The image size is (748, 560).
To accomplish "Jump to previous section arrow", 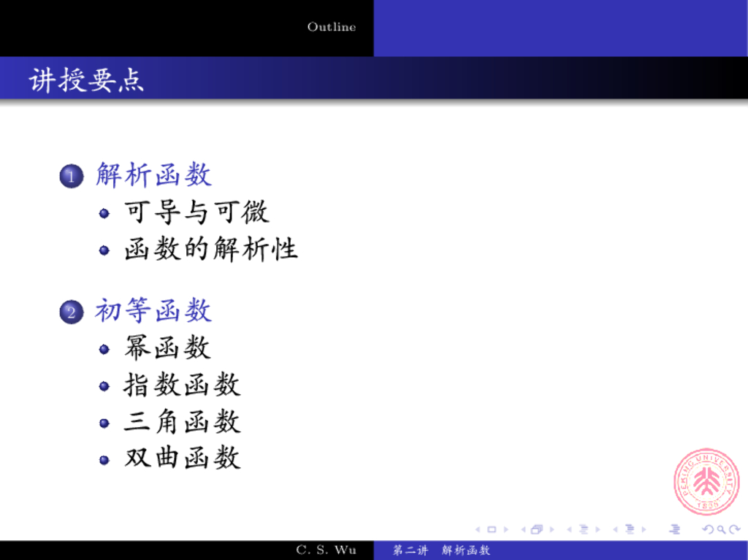I will coord(615,529).
